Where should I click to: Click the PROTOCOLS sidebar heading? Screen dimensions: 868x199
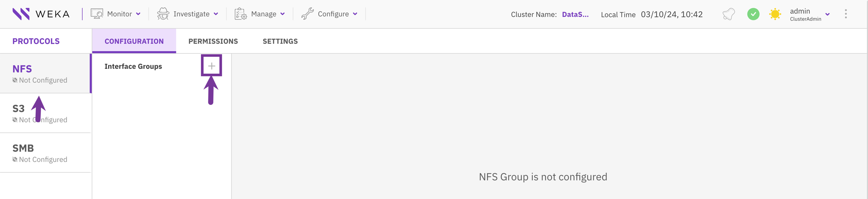[36, 41]
